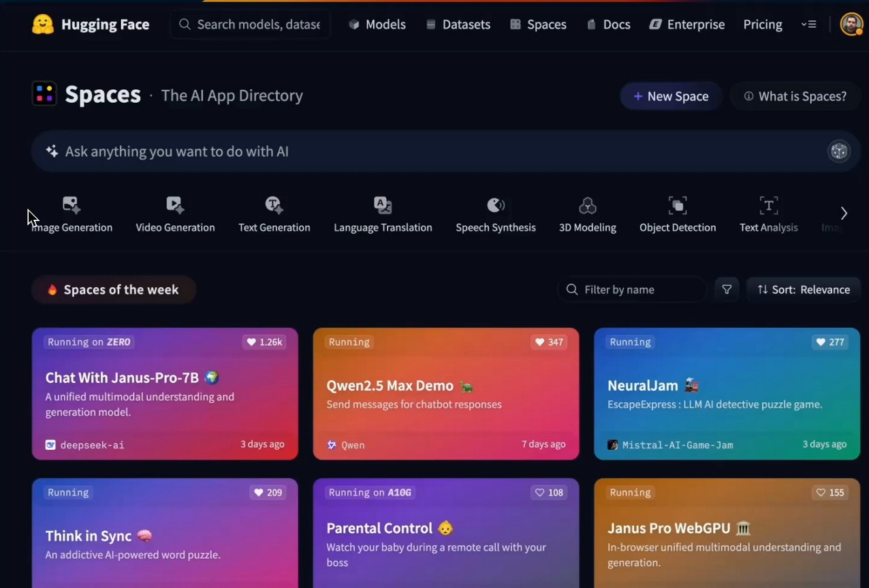Click the random dice icon in AI search bar
Image resolution: width=869 pixels, height=588 pixels.
pos(838,151)
